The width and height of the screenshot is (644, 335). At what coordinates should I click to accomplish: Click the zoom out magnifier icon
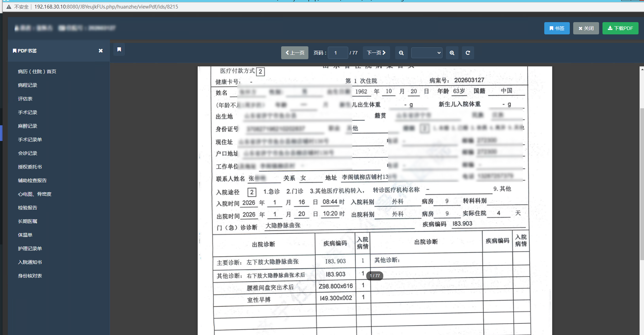tap(401, 53)
